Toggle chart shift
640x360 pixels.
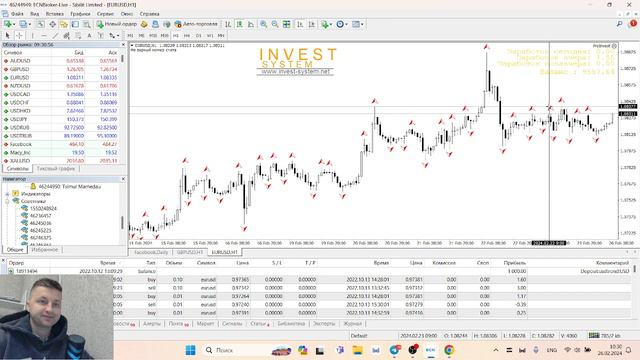coord(312,24)
